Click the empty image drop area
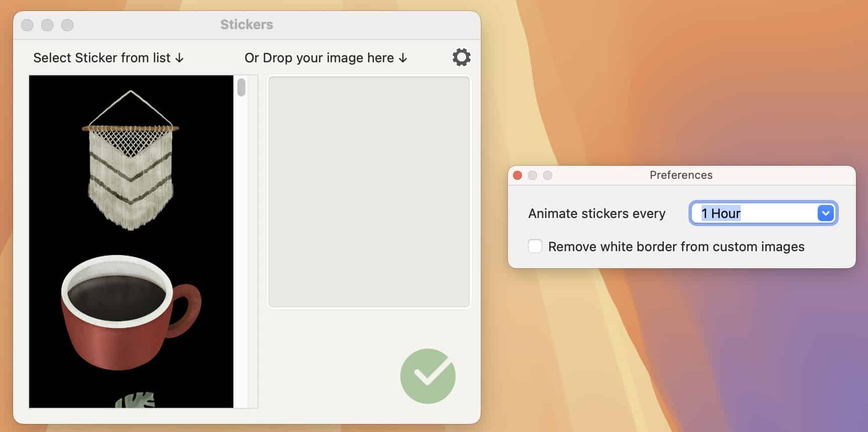868x432 pixels. click(369, 191)
